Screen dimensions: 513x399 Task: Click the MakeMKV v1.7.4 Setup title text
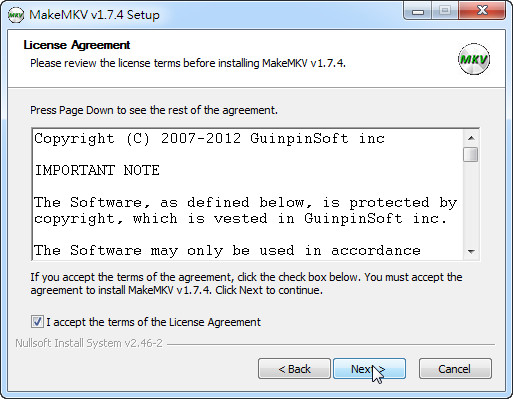click(94, 15)
